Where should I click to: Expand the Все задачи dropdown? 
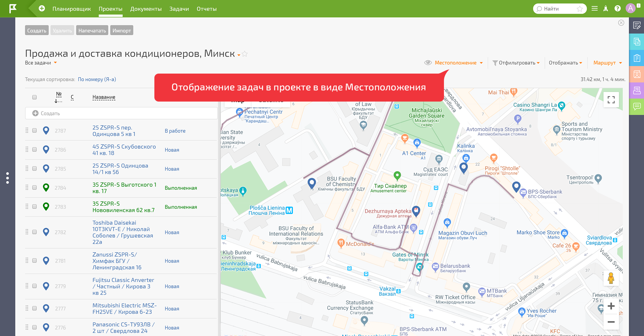pos(41,63)
